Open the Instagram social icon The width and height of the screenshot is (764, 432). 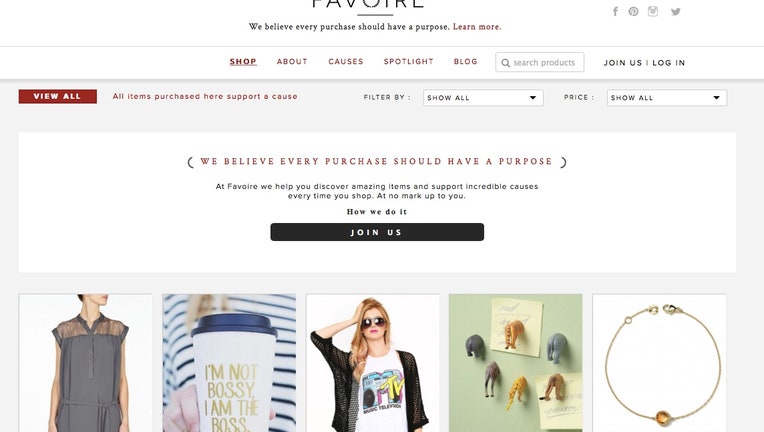653,11
